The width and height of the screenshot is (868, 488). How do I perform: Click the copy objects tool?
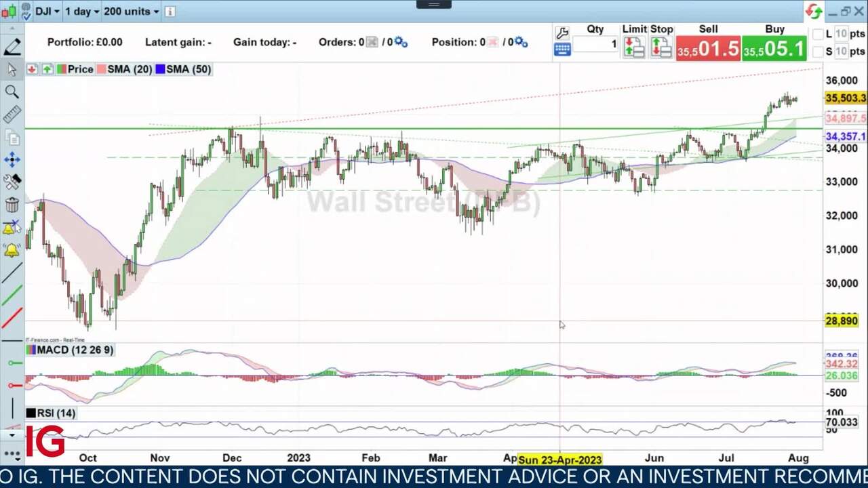point(12,137)
